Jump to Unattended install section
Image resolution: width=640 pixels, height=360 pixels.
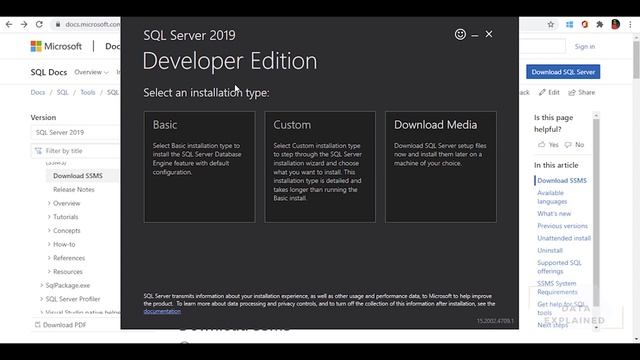pos(564,238)
